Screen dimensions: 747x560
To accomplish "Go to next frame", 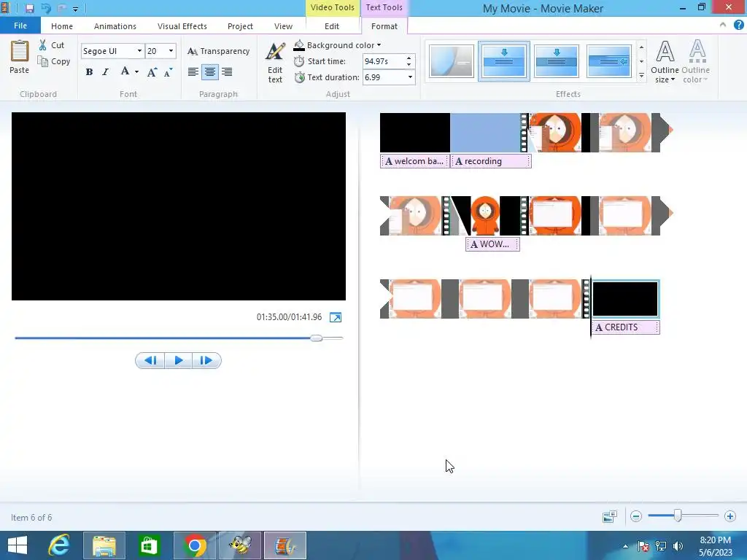I will [x=206, y=360].
